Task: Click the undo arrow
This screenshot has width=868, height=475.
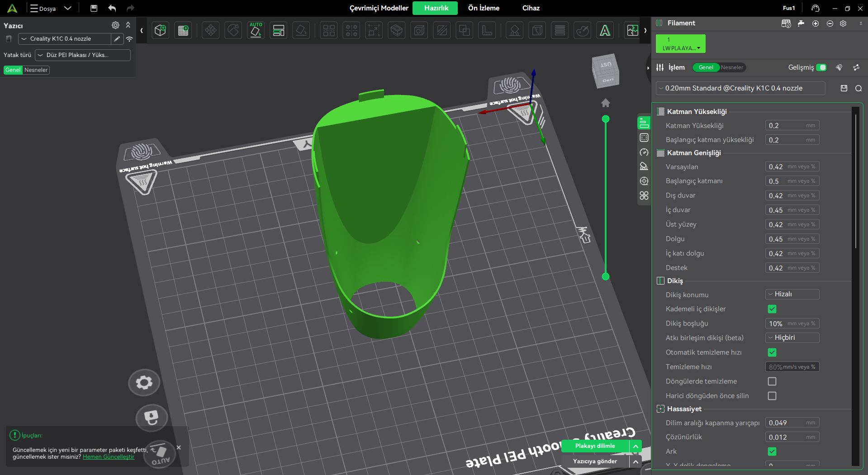Action: tap(112, 8)
